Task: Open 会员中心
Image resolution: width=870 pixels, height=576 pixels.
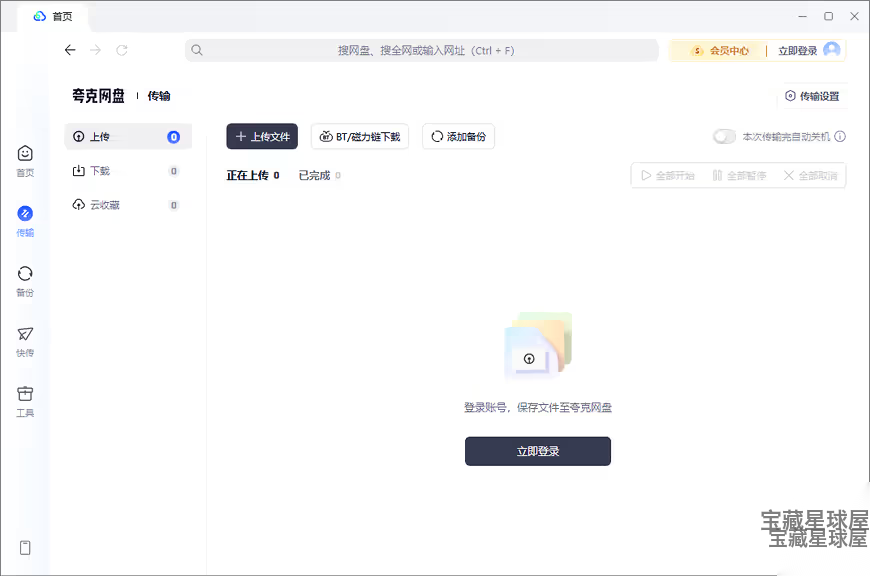Action: click(x=720, y=50)
